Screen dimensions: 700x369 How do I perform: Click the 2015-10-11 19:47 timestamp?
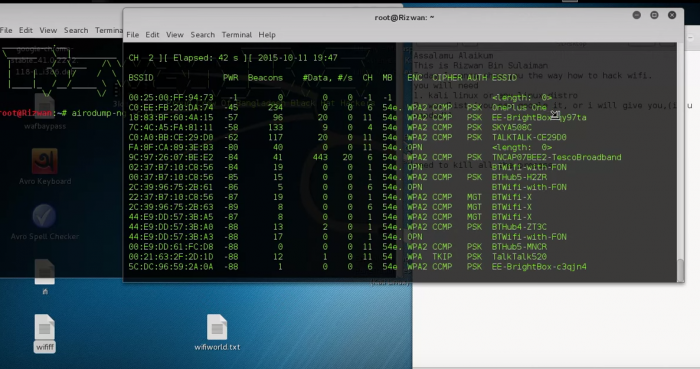click(x=298, y=58)
